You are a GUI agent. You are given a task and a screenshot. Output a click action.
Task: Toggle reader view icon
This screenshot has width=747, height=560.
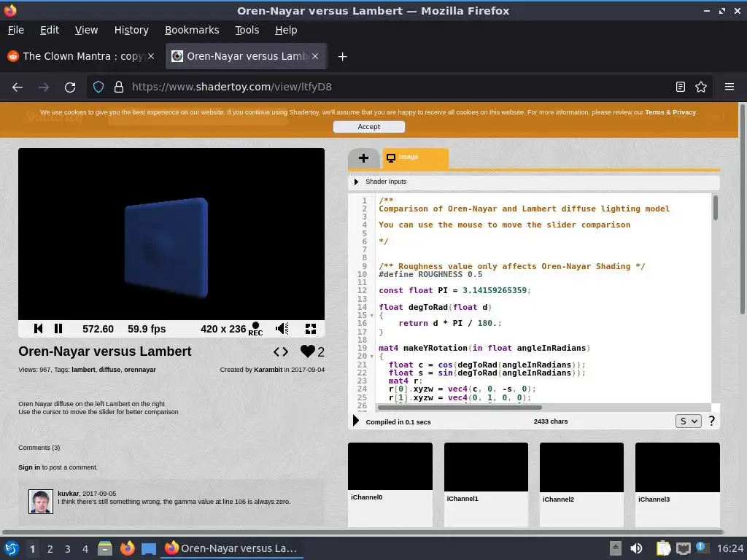(x=681, y=87)
